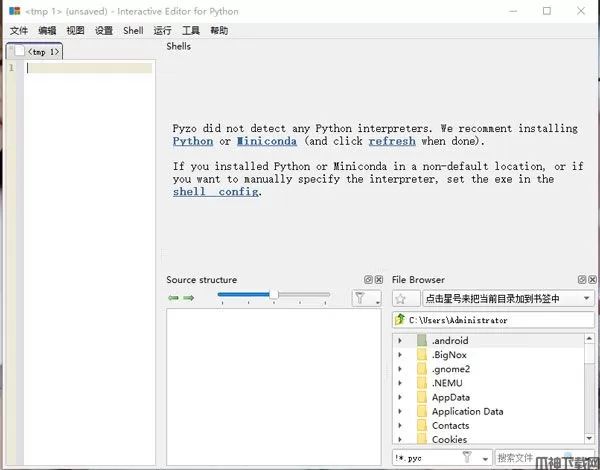The height and width of the screenshot is (470, 600).
Task: Open the 文件 menu
Action: [x=19, y=31]
